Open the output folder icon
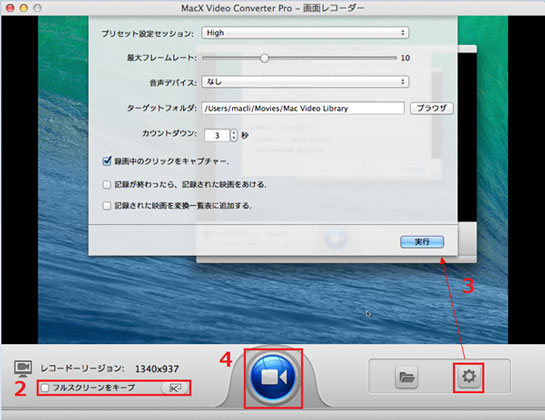 (406, 377)
